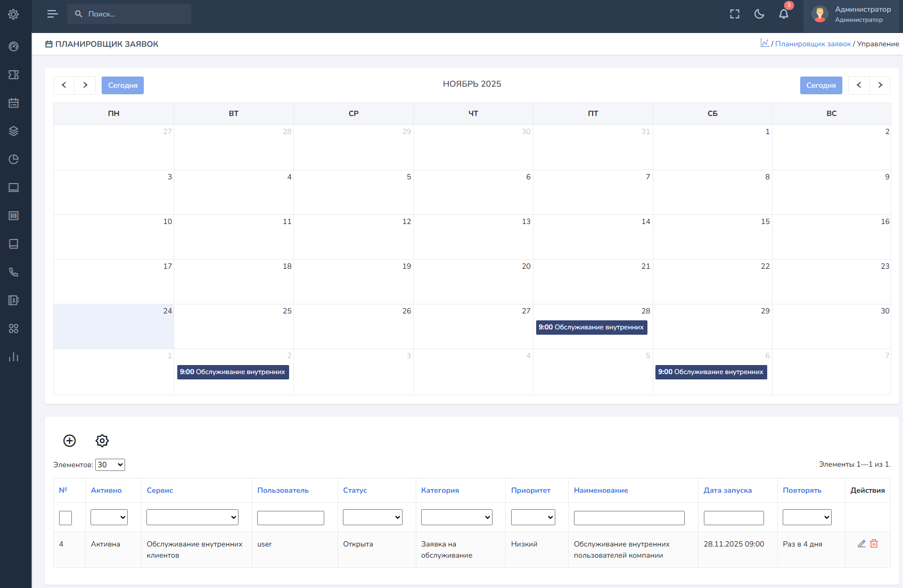Screen dimensions: 903x588
Task: Delete scheduled request trash icon
Action: pyautogui.click(x=874, y=544)
